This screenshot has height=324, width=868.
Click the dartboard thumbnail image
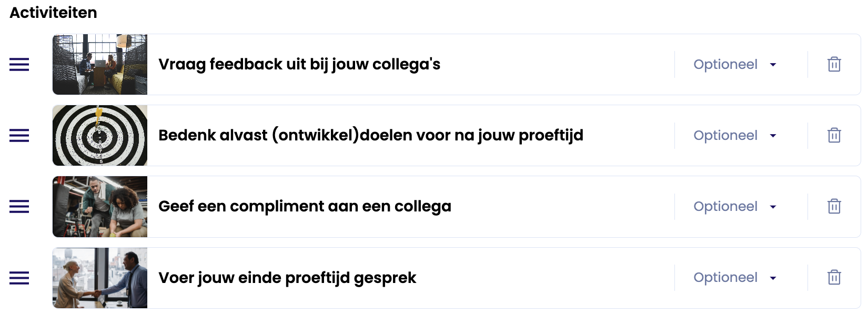[100, 135]
